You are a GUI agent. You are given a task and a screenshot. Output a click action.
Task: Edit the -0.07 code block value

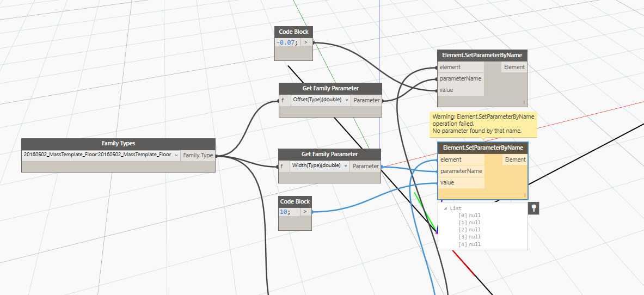coord(287,42)
